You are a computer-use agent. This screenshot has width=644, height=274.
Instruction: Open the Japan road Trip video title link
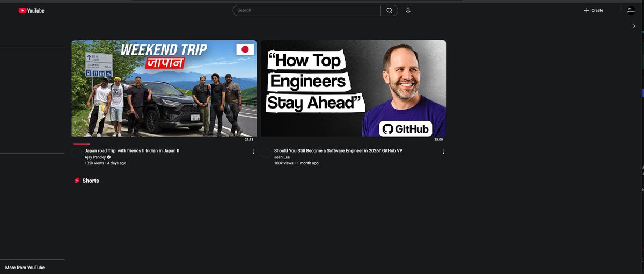[132, 151]
